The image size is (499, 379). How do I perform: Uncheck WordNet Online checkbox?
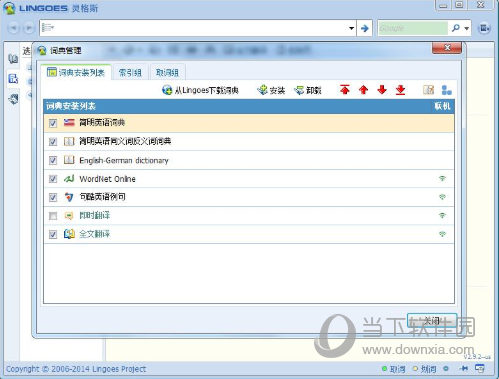[53, 179]
